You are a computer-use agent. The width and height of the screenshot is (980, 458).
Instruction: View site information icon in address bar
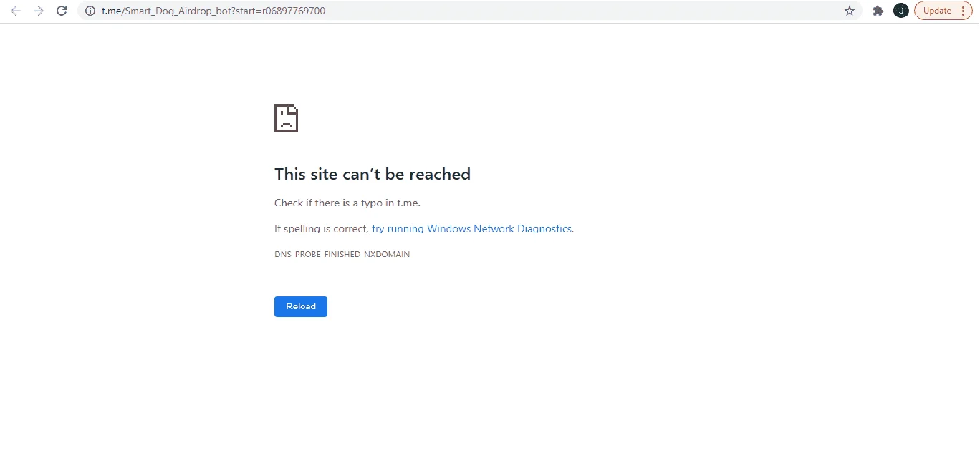90,11
